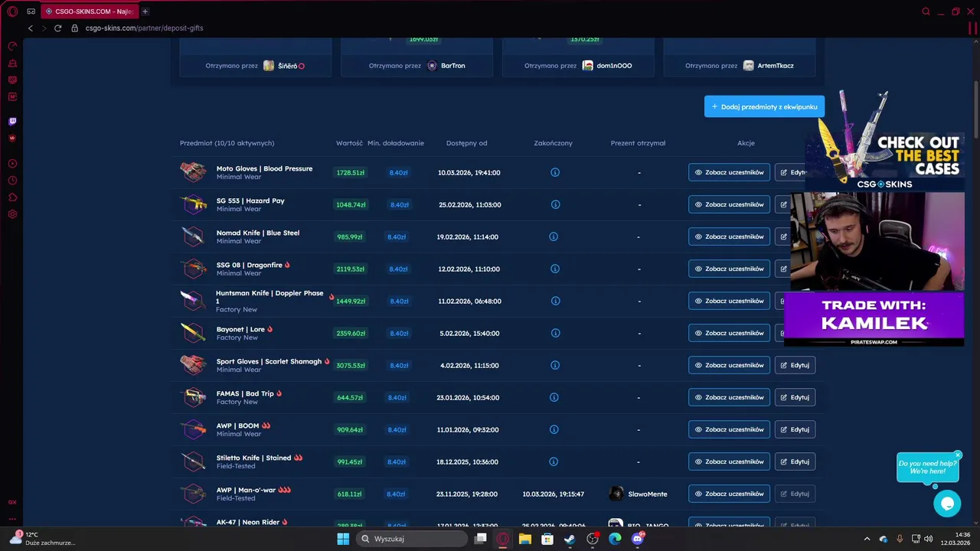The width and height of the screenshot is (980, 551).
Task: View participants for Sport Gloves Scarlet Shamagh
Action: pyautogui.click(x=729, y=365)
